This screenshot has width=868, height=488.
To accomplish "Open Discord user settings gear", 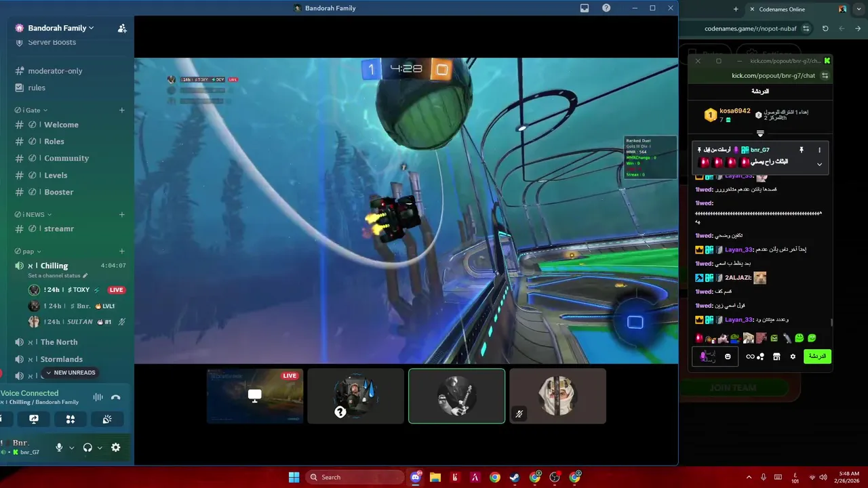I will (x=115, y=447).
